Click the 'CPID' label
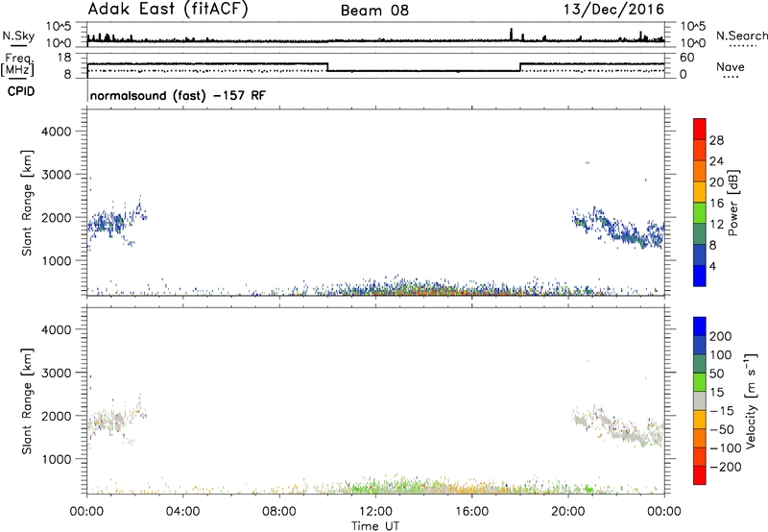Screen dimensions: 768x532 (21, 91)
